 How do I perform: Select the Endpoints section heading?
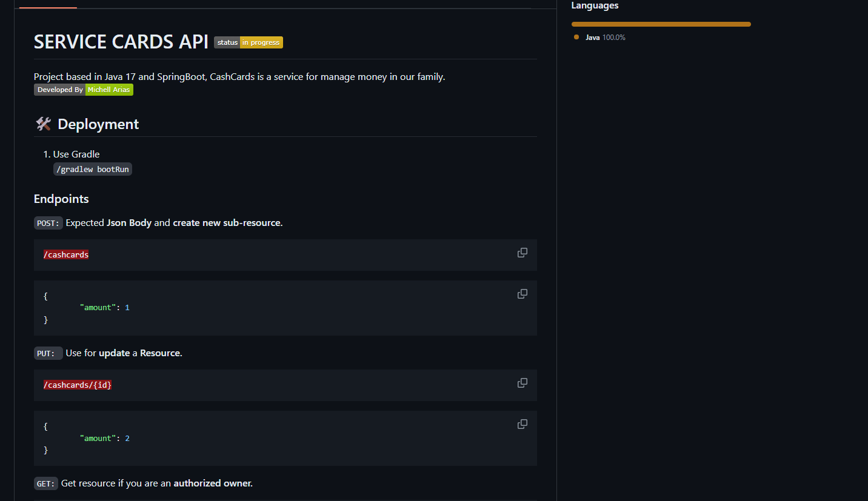61,199
